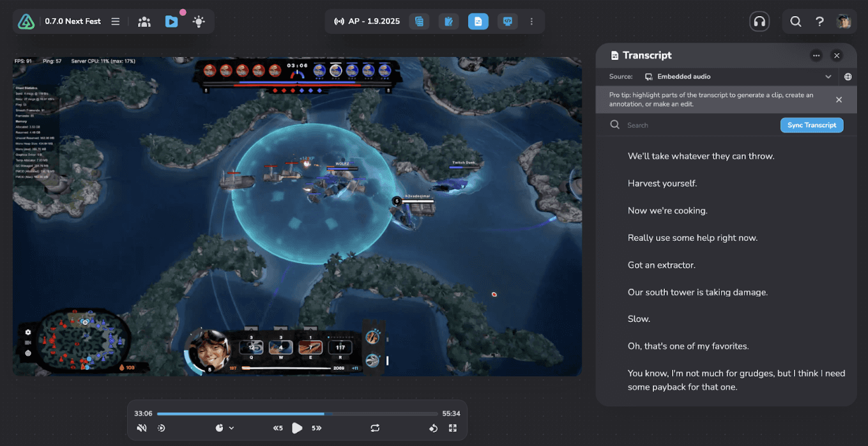Click the total duration 55:34 label
This screenshot has height=446, width=868.
pyautogui.click(x=451, y=413)
